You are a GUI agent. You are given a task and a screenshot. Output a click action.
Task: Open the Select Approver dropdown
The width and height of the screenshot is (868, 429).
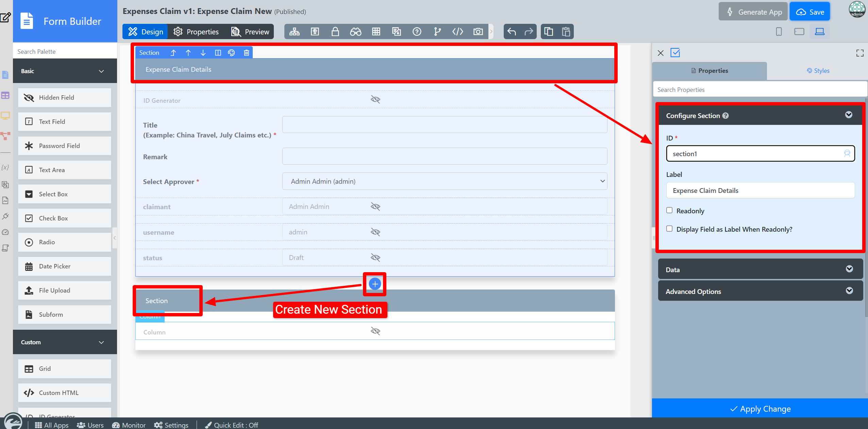point(445,181)
